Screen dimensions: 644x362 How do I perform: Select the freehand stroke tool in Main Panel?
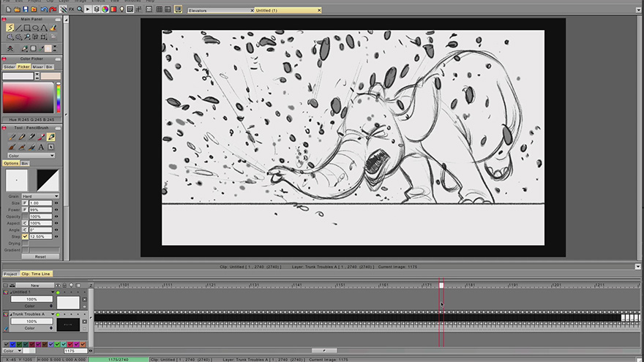tap(10, 28)
